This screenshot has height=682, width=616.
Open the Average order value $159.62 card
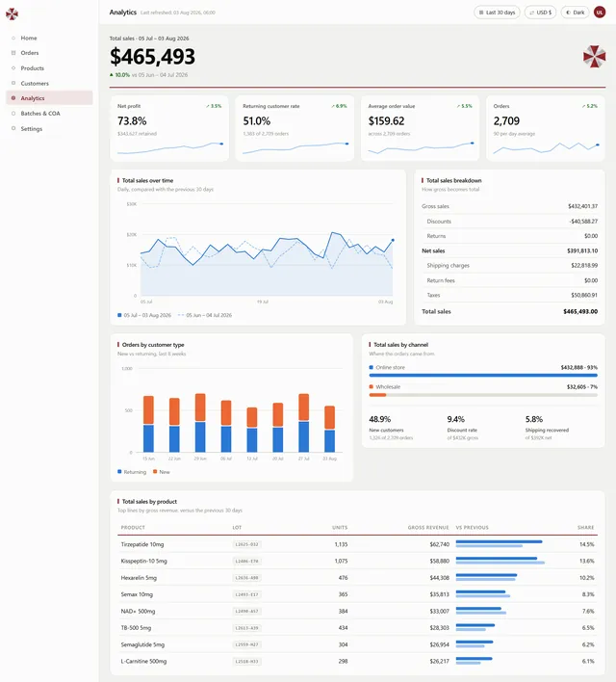(x=420, y=128)
